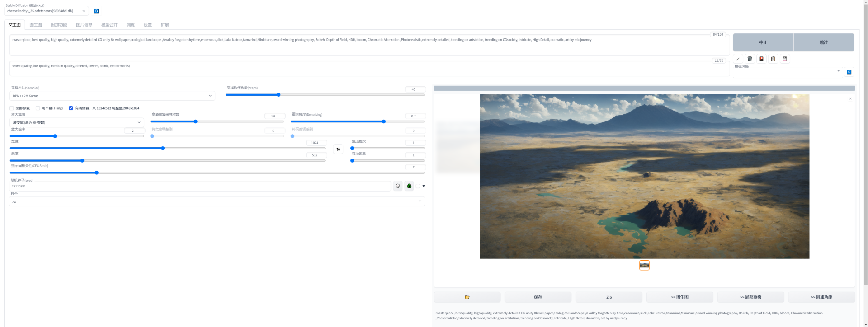868x327 pixels.
Task: Expand the Sampler dropdown showing DPM++ 2M Karras
Action: click(112, 96)
